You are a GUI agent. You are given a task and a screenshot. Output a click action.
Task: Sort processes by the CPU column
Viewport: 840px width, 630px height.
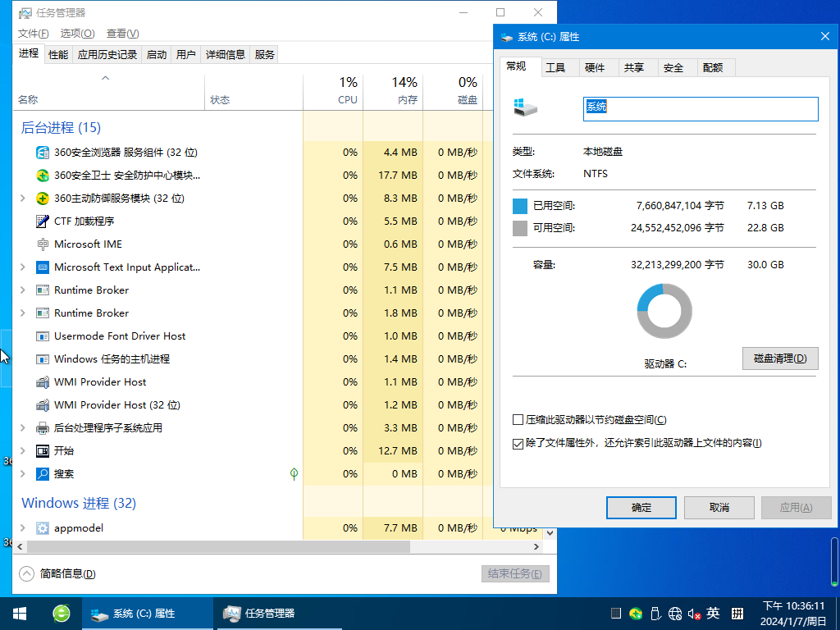pyautogui.click(x=333, y=92)
